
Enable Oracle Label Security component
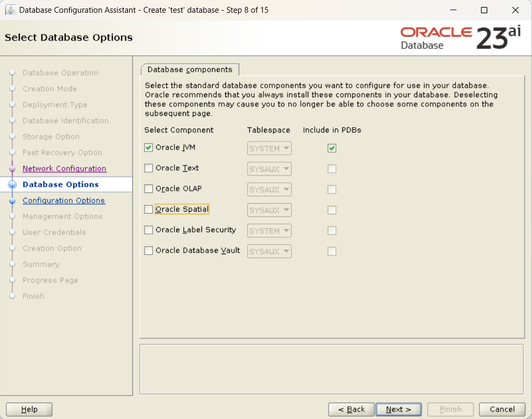click(x=148, y=230)
